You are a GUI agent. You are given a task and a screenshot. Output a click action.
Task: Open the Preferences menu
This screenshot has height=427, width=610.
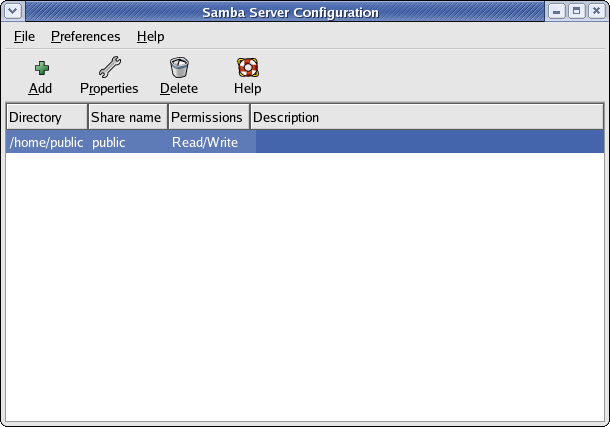point(86,37)
